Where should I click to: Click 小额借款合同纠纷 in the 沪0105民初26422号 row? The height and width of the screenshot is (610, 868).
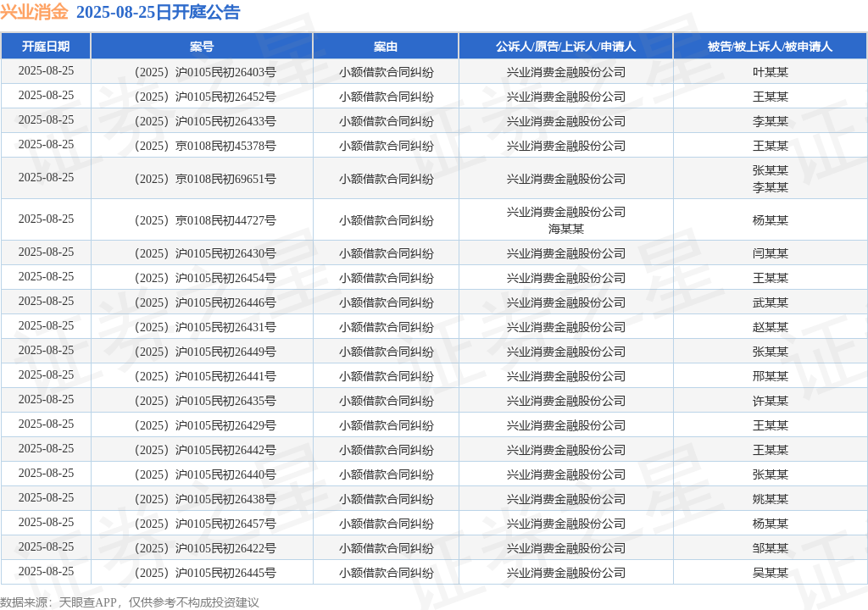(x=386, y=548)
